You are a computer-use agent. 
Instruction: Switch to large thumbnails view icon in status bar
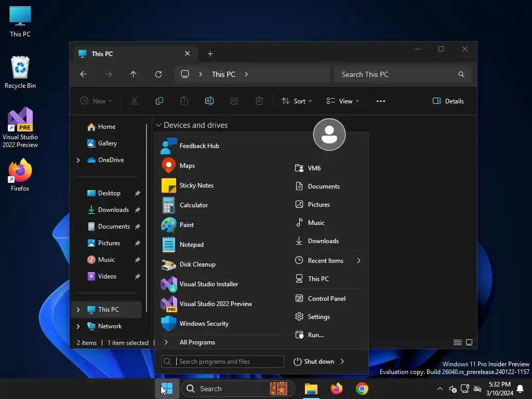pos(469,342)
